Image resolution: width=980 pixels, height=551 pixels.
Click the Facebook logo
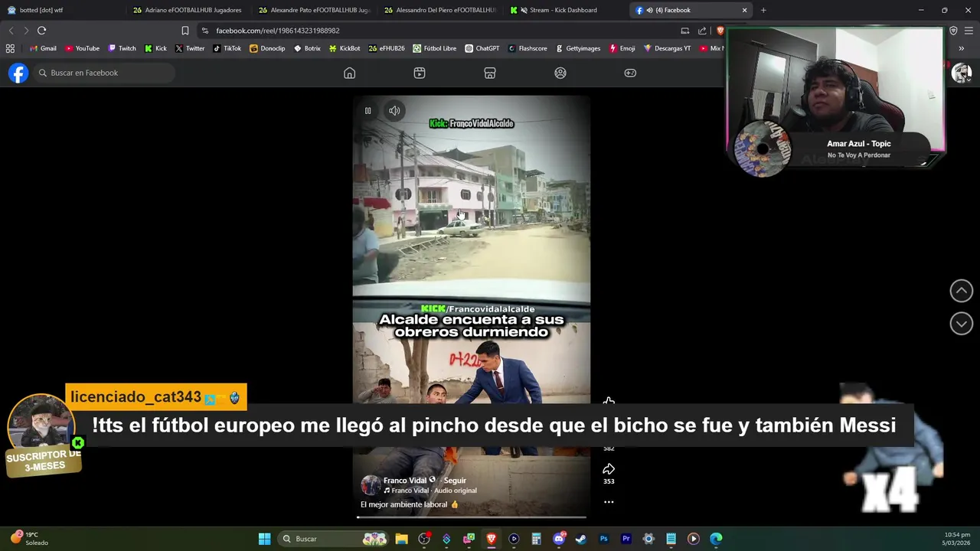coord(18,73)
